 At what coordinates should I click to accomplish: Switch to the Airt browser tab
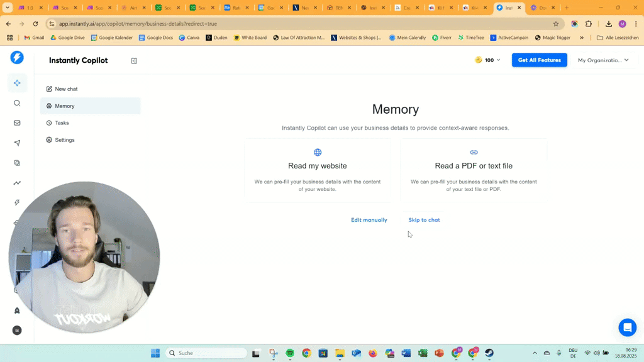[133, 8]
